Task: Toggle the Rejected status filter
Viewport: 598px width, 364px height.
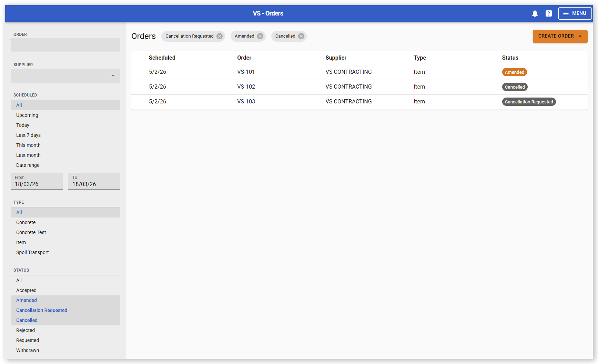Action: [x=26, y=330]
